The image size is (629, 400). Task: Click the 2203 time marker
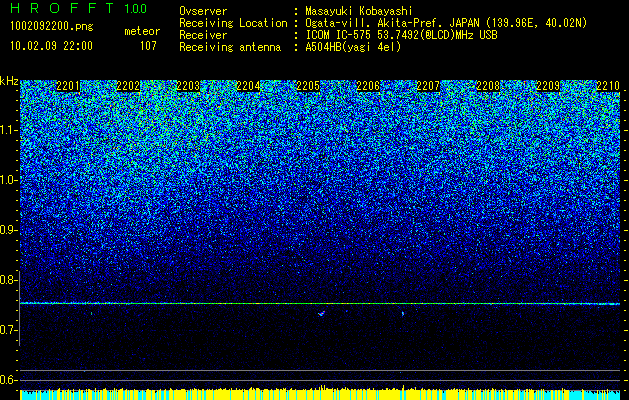[188, 86]
